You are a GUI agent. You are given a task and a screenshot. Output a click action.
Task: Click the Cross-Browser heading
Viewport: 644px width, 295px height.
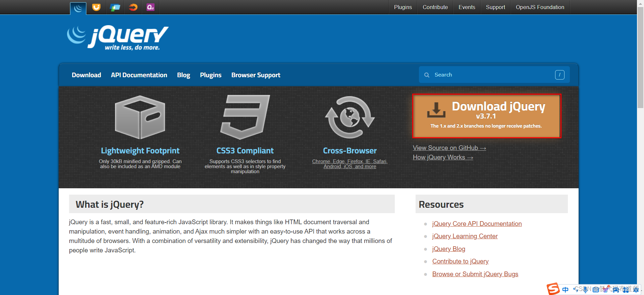[350, 151]
